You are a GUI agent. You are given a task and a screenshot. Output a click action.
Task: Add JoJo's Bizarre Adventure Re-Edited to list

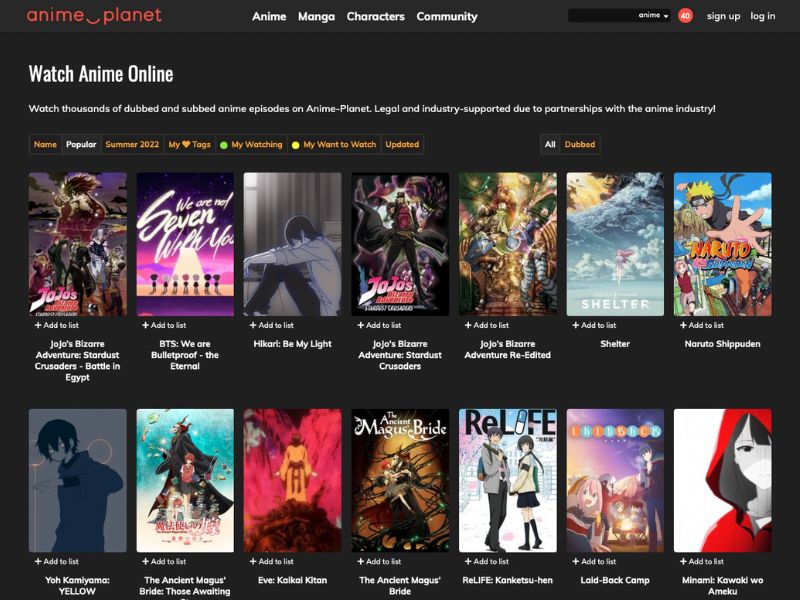coord(487,325)
